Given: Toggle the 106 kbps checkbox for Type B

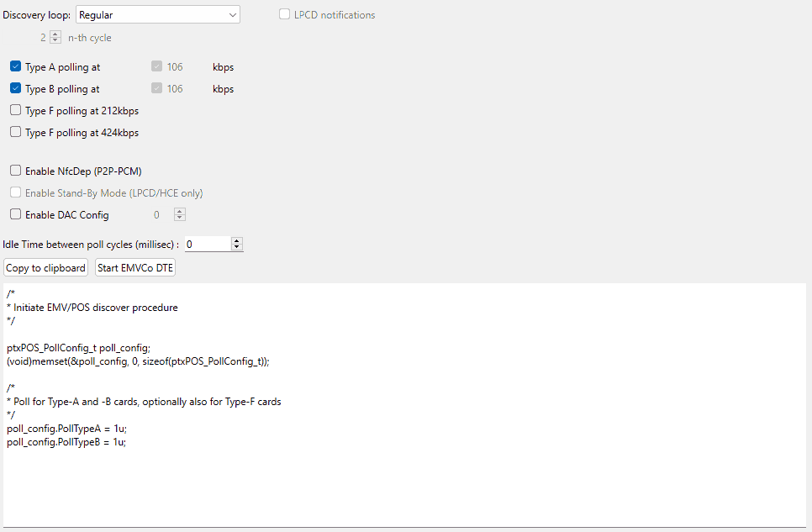Looking at the screenshot, I should click(x=157, y=88).
